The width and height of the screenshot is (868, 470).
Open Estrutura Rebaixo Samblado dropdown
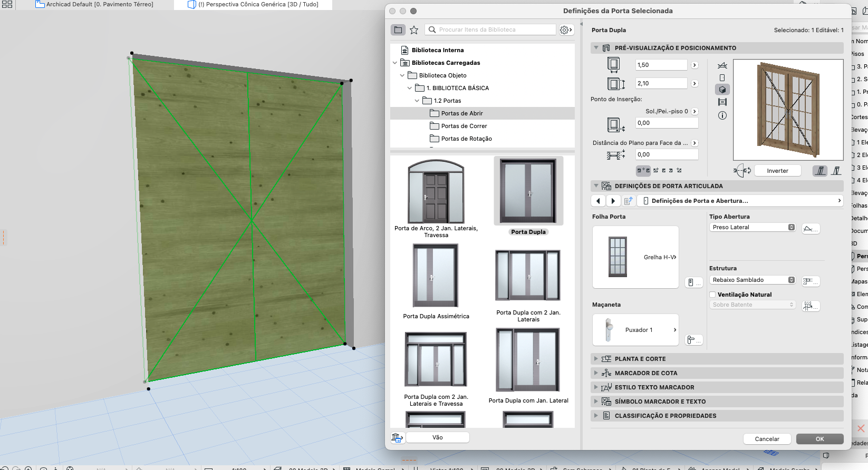[x=753, y=280]
